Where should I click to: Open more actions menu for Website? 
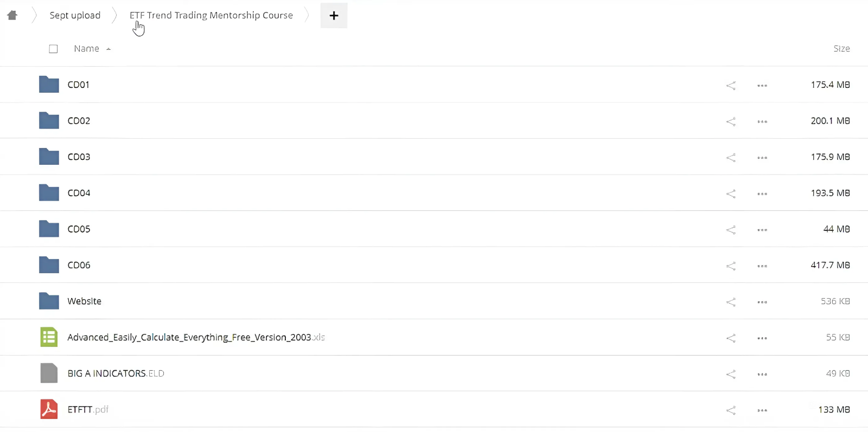pos(762,302)
